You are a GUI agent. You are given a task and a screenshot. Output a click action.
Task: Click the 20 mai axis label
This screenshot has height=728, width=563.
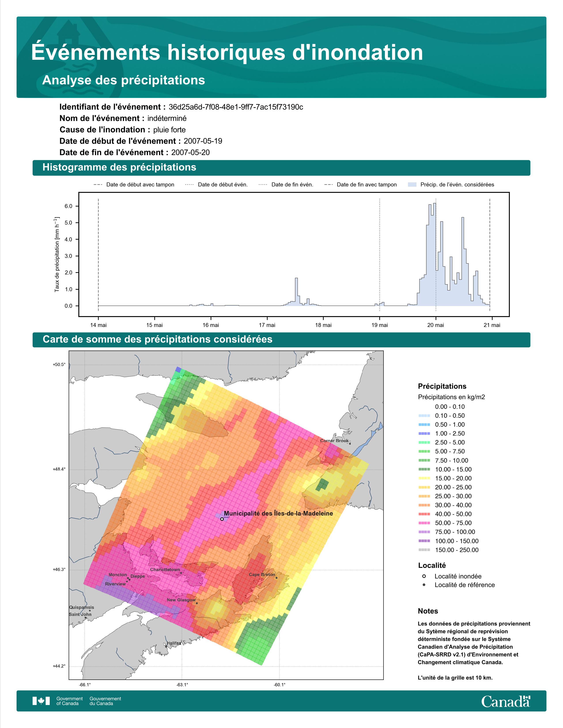(436, 325)
